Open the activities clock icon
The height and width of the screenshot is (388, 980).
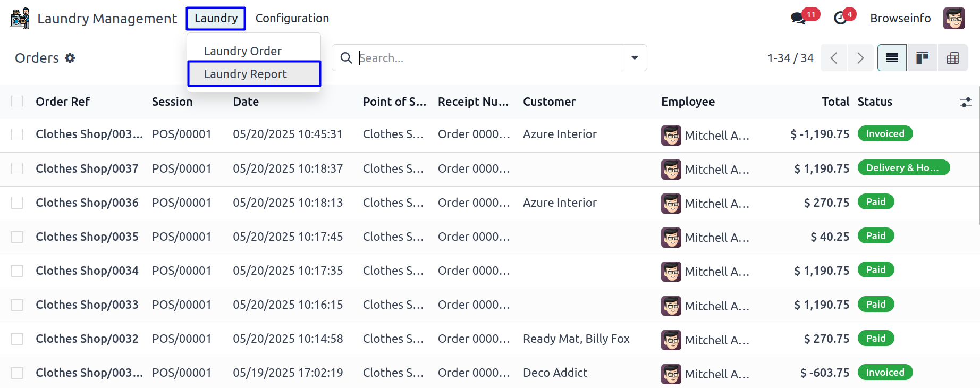click(x=840, y=18)
